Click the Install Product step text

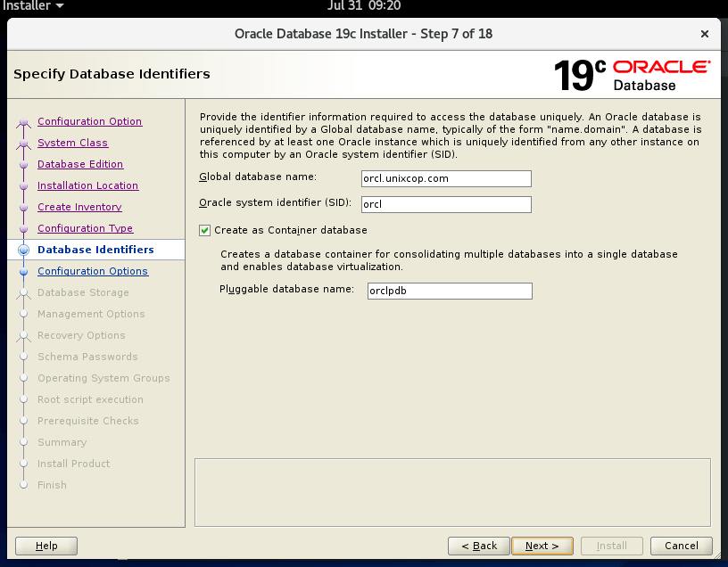74,463
